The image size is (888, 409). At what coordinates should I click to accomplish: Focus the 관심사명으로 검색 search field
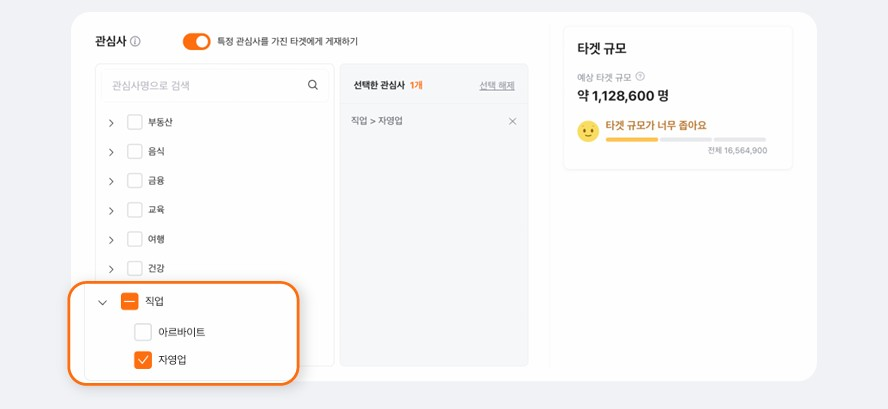coord(215,86)
